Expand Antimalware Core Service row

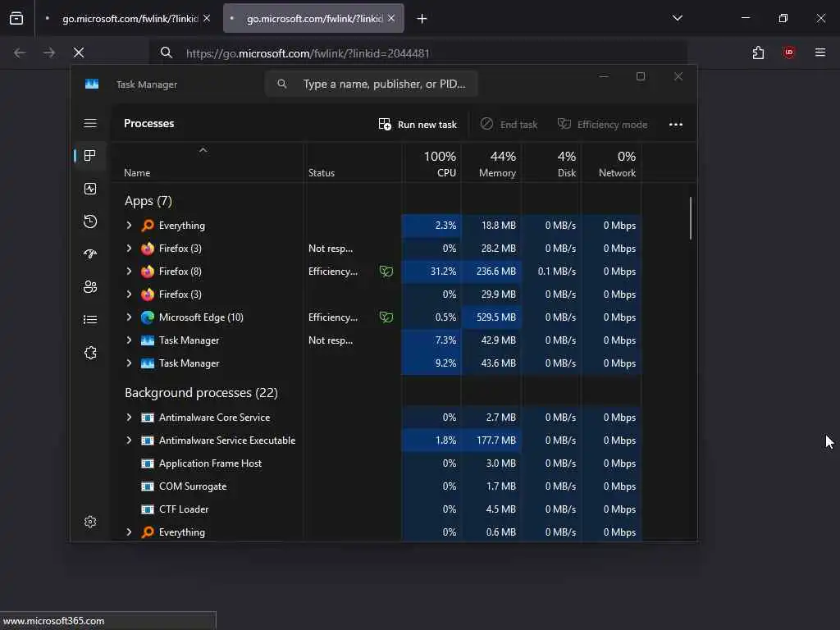(x=129, y=418)
